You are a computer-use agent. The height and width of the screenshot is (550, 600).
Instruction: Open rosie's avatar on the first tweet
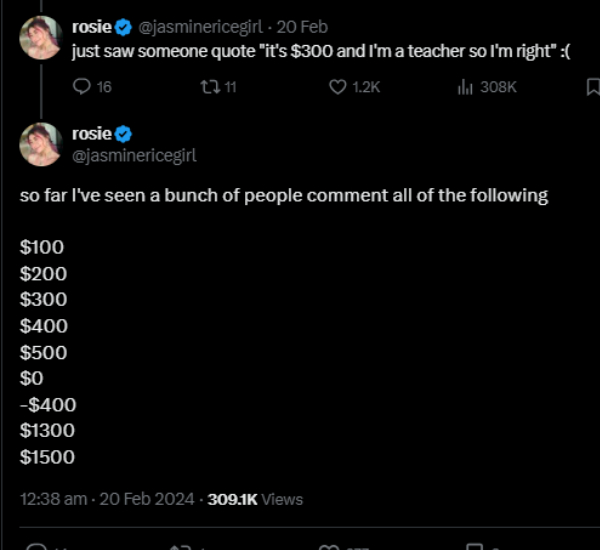point(41,37)
